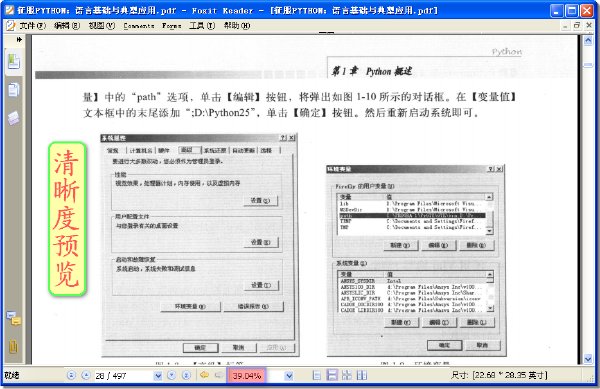Click the chapter heading 第1章 Python 概述
The image size is (600, 389).
(372, 71)
